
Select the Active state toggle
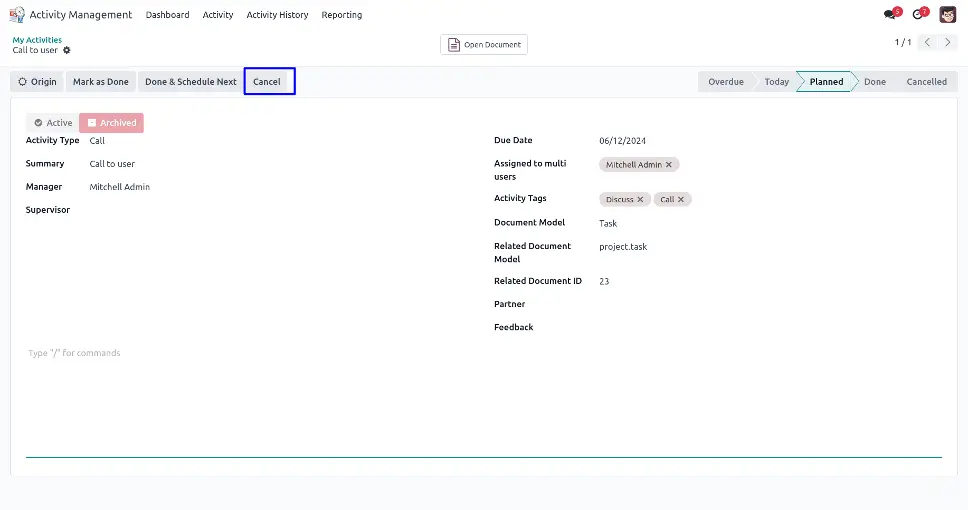[52, 123]
